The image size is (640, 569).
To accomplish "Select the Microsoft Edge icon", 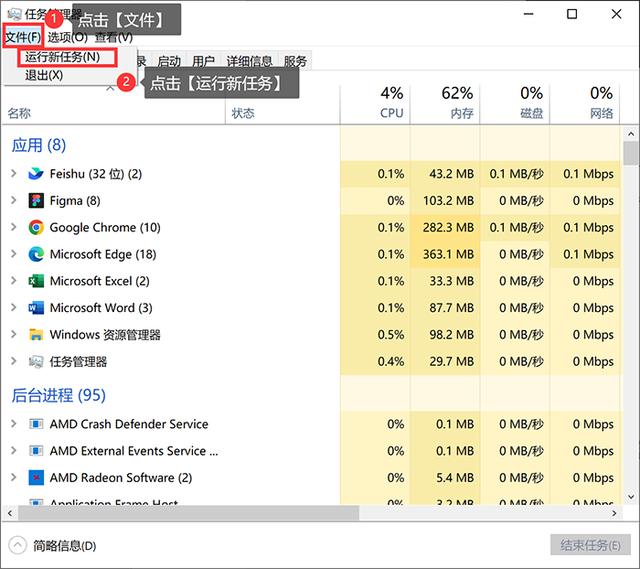I will coord(37,255).
